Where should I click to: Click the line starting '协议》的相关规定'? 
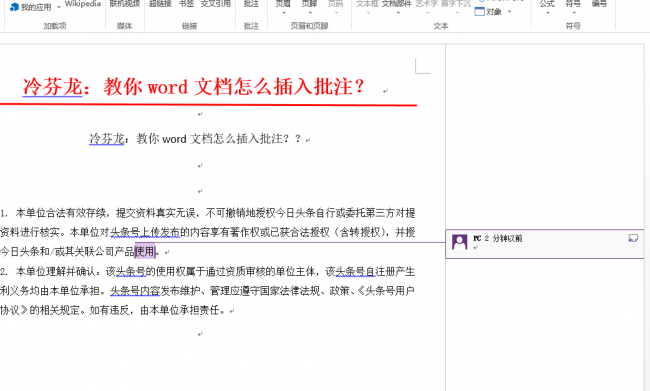coord(114,310)
